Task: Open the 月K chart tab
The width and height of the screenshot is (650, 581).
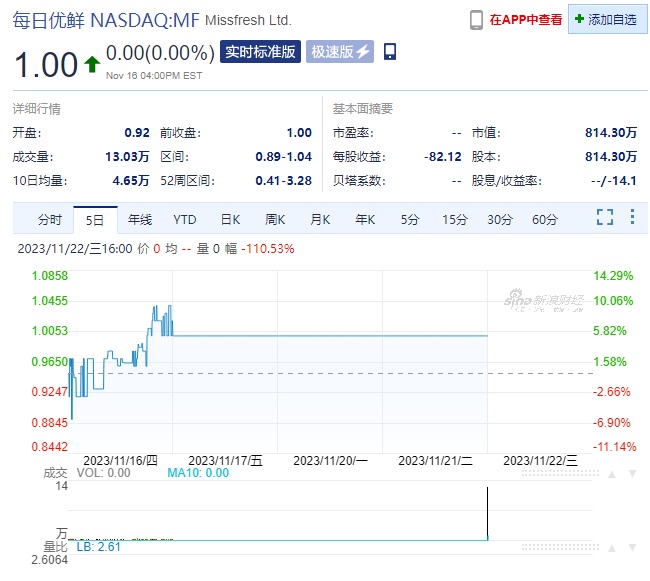Action: coord(320,219)
